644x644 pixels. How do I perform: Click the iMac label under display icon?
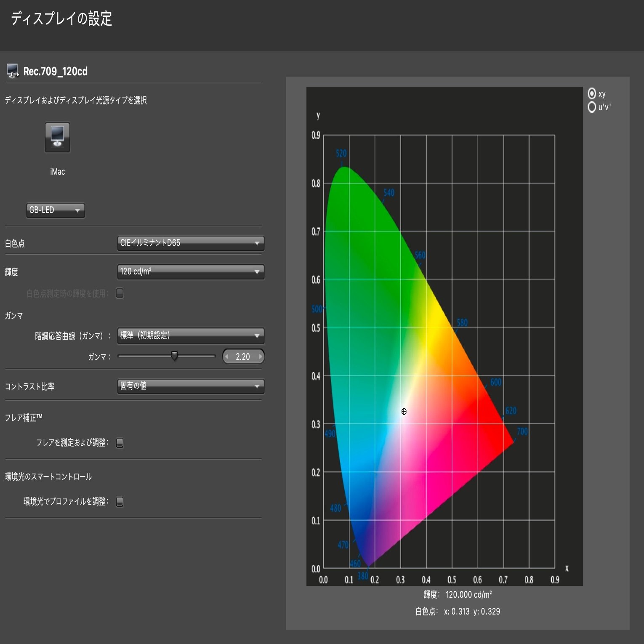tap(58, 172)
